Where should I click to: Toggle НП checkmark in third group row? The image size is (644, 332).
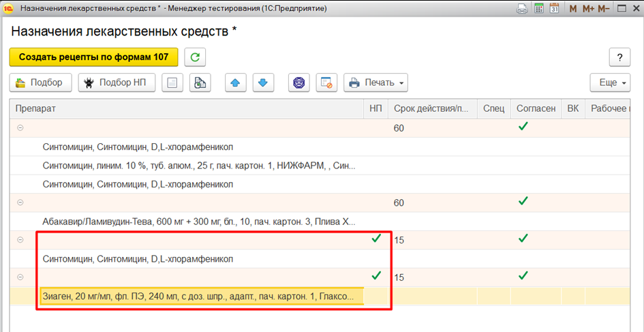point(375,239)
